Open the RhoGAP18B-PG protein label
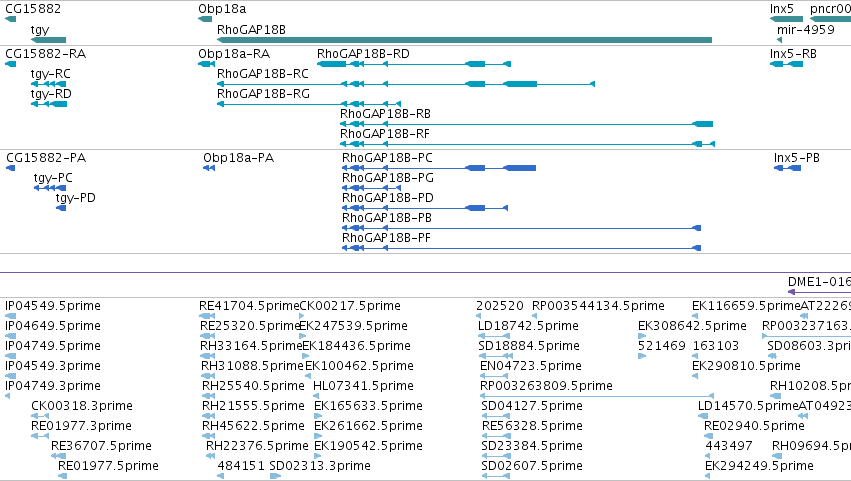Screen dimensions: 851x481 [388, 178]
